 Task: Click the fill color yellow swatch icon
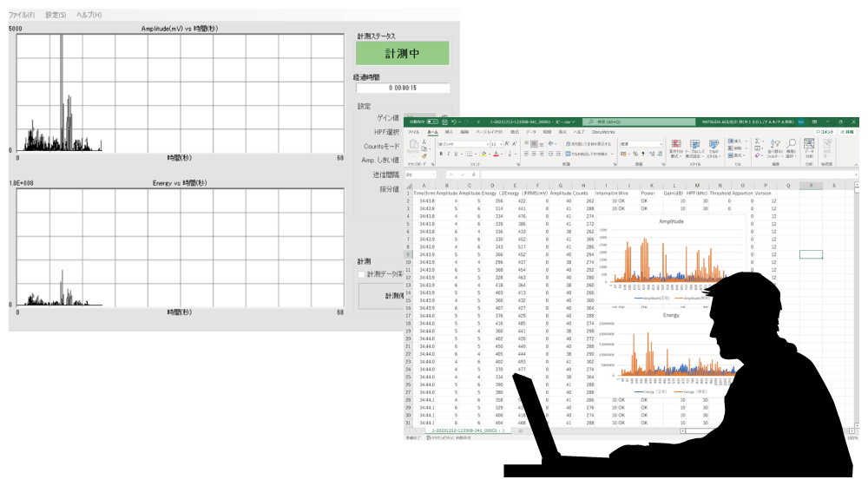[x=483, y=154]
